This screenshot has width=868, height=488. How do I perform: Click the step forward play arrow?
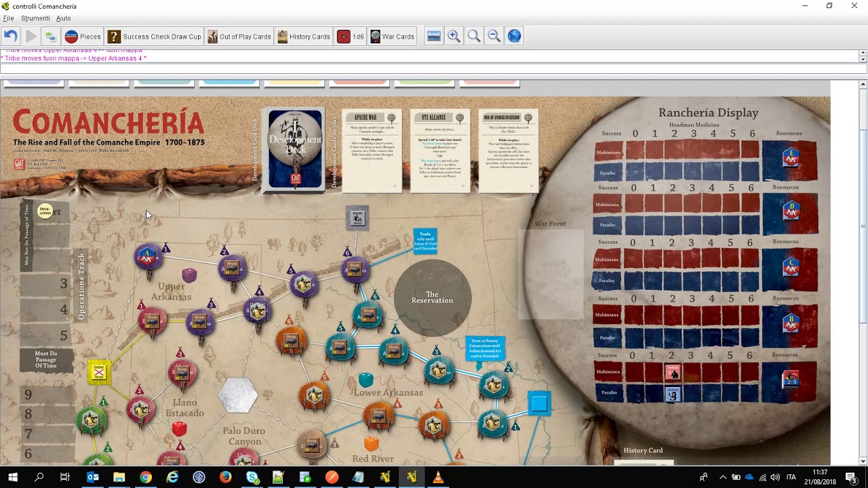pyautogui.click(x=31, y=37)
